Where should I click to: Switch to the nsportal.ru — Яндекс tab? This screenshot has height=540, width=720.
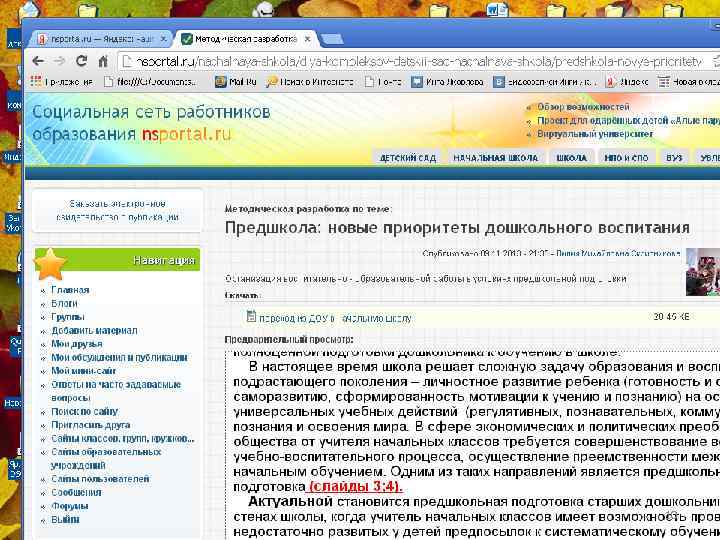100,39
